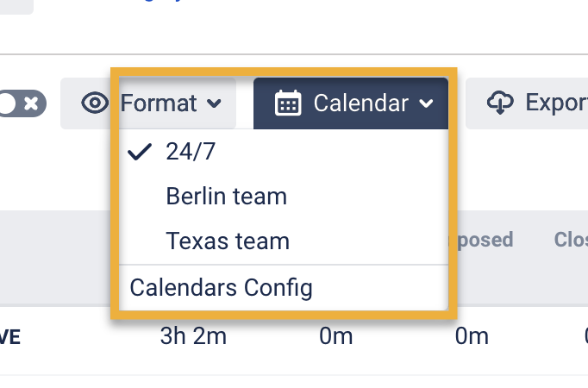Click the first 0m cell in the row

click(336, 336)
